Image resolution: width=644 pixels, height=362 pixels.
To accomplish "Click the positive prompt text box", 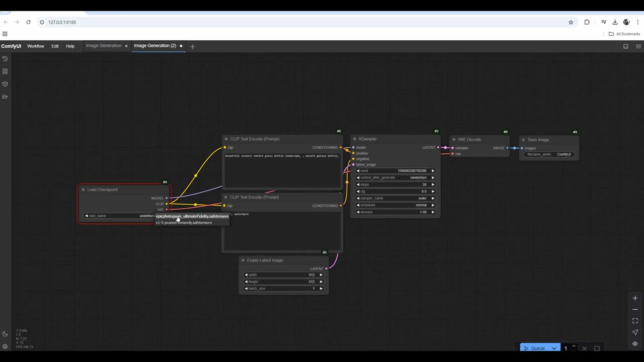I will coord(282,170).
